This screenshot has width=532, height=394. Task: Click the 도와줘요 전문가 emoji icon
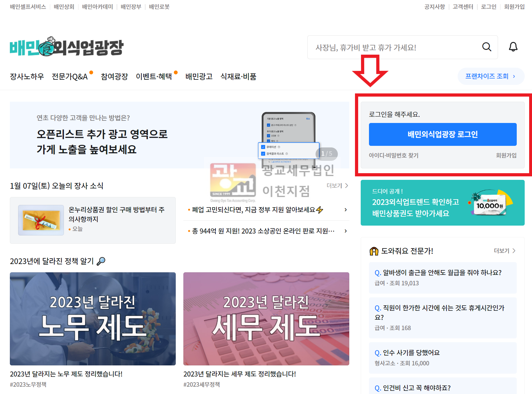point(374,251)
